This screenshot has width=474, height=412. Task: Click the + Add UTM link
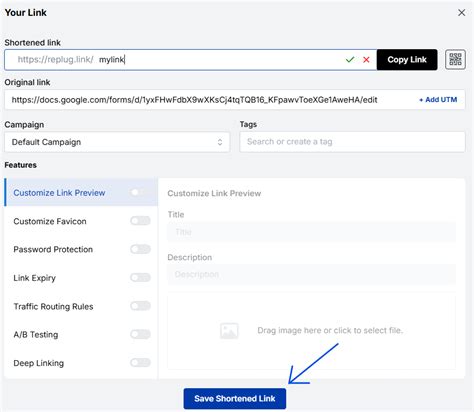pyautogui.click(x=438, y=100)
